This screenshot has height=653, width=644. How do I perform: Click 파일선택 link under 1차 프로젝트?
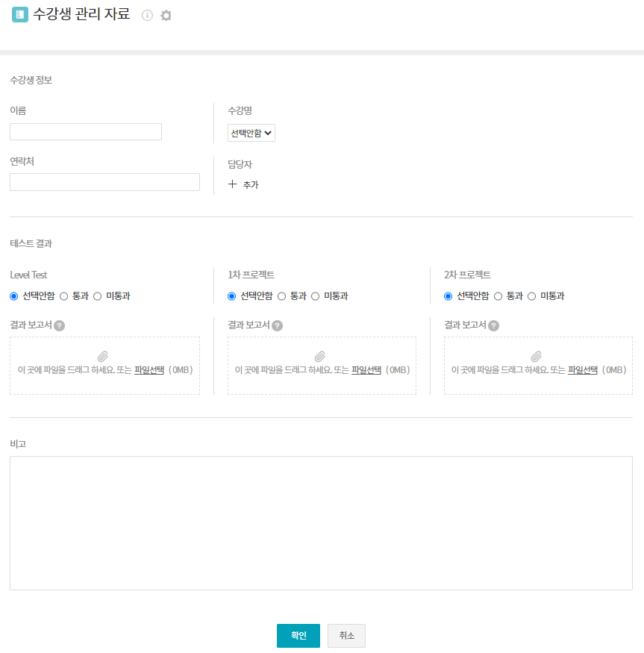click(366, 369)
